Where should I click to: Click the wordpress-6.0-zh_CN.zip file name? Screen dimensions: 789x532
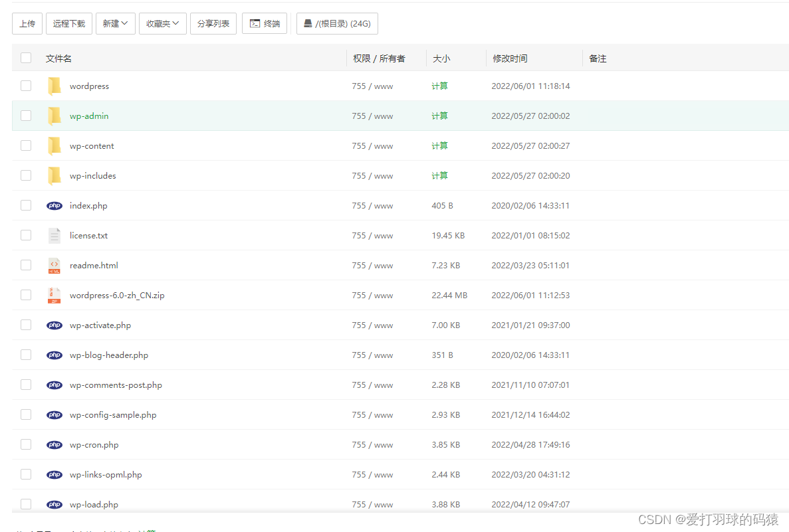(117, 295)
